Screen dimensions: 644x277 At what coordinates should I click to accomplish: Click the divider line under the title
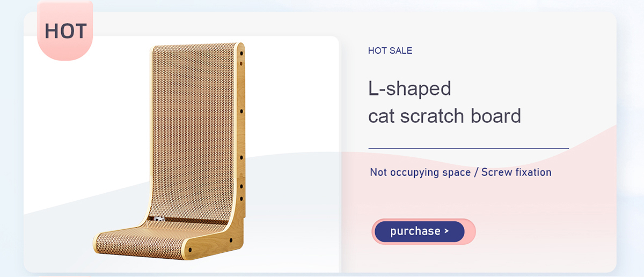click(469, 148)
